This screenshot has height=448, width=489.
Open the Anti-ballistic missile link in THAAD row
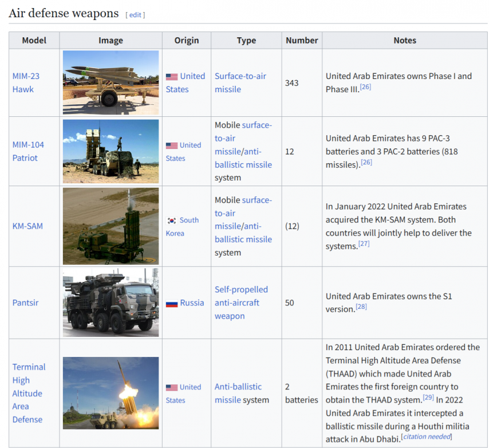(238, 387)
